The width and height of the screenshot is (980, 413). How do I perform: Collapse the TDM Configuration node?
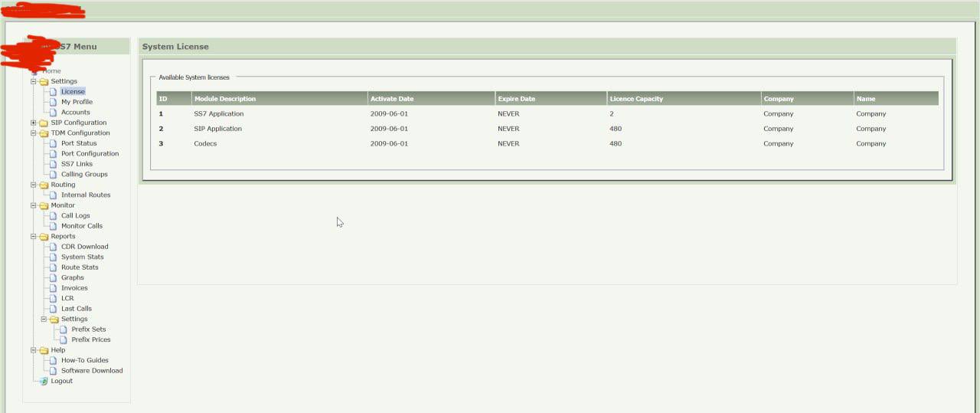pos(34,133)
